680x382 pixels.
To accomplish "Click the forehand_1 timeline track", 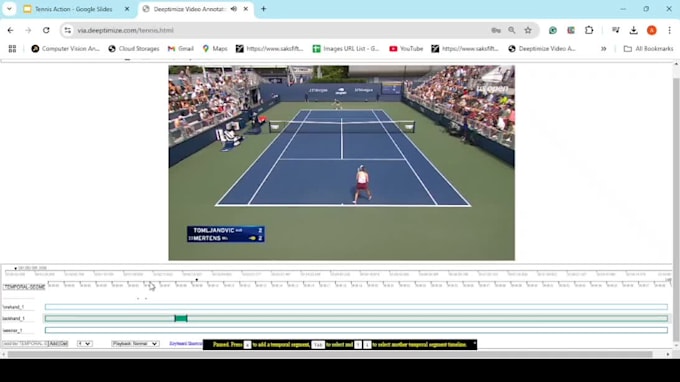I will [x=356, y=307].
